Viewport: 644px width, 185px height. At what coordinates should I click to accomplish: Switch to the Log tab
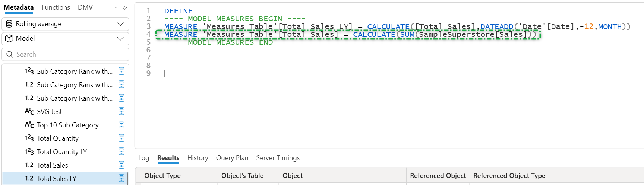coord(143,158)
